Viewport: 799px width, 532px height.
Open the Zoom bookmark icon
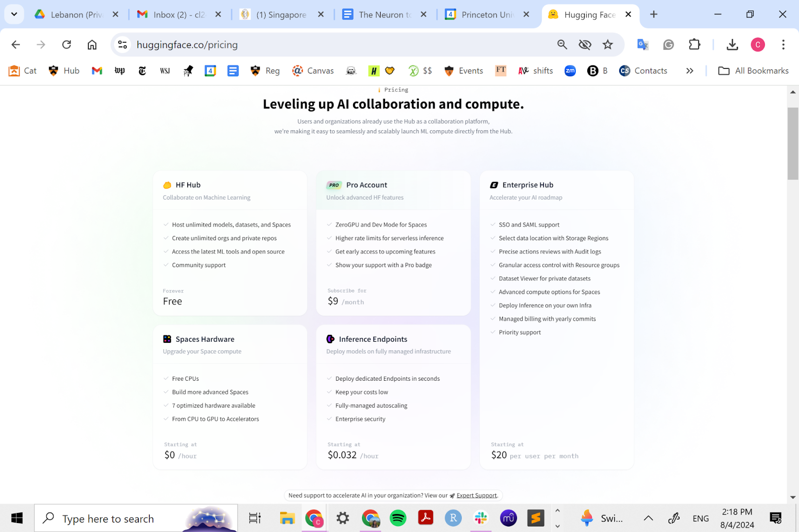click(x=570, y=71)
